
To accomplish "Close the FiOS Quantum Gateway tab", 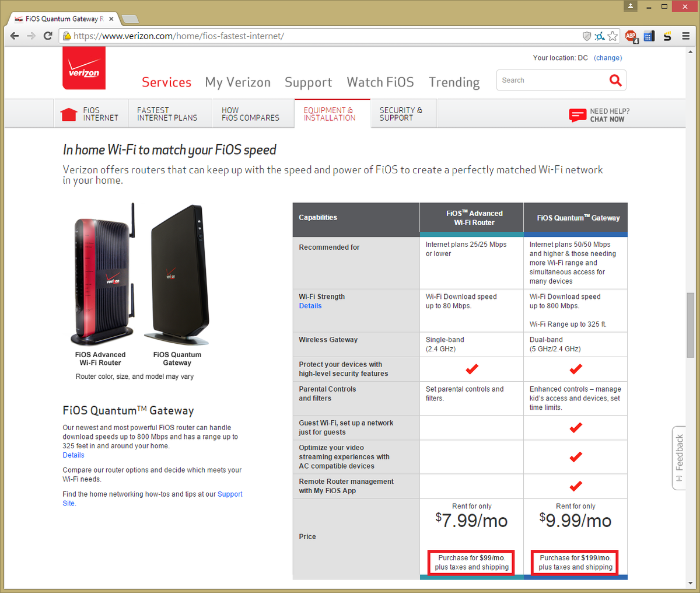I will tap(111, 19).
